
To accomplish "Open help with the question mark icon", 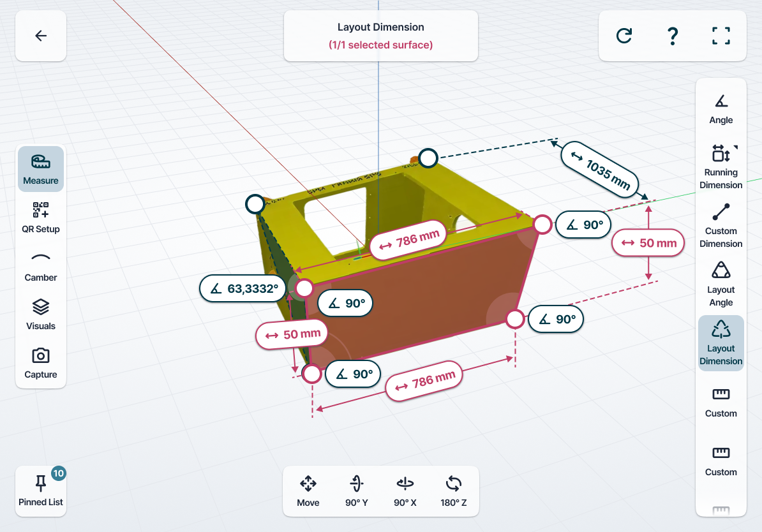I will coord(673,36).
